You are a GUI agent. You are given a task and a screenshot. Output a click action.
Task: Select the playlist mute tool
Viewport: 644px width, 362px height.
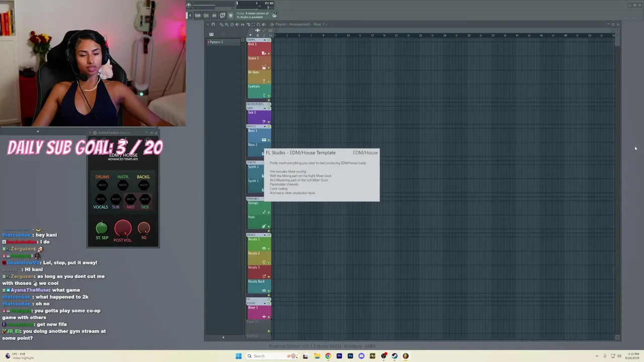click(x=237, y=24)
